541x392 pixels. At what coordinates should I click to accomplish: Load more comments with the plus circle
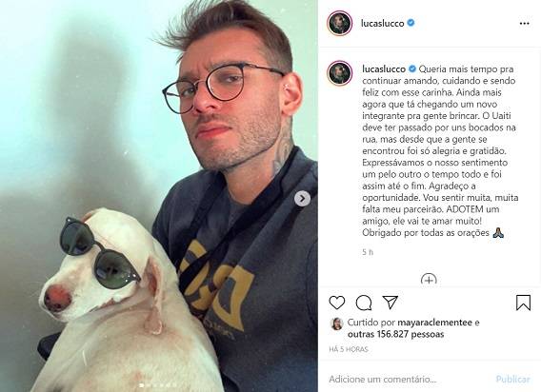429,280
